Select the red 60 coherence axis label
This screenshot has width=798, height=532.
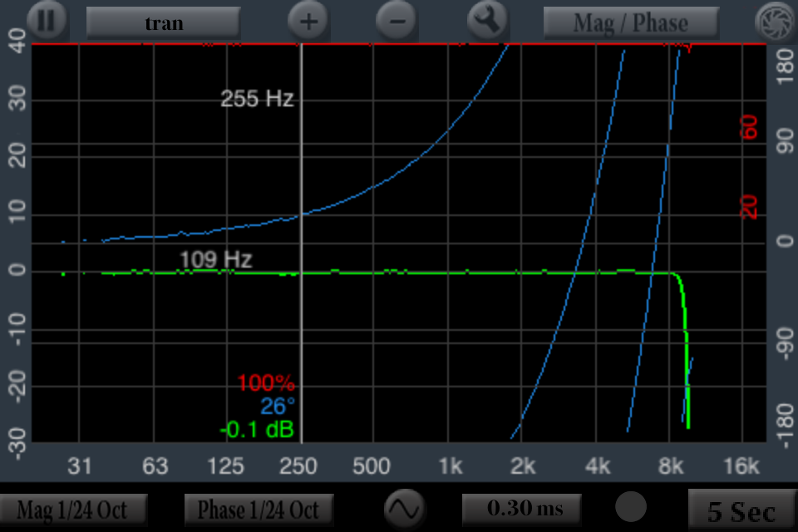click(x=749, y=127)
